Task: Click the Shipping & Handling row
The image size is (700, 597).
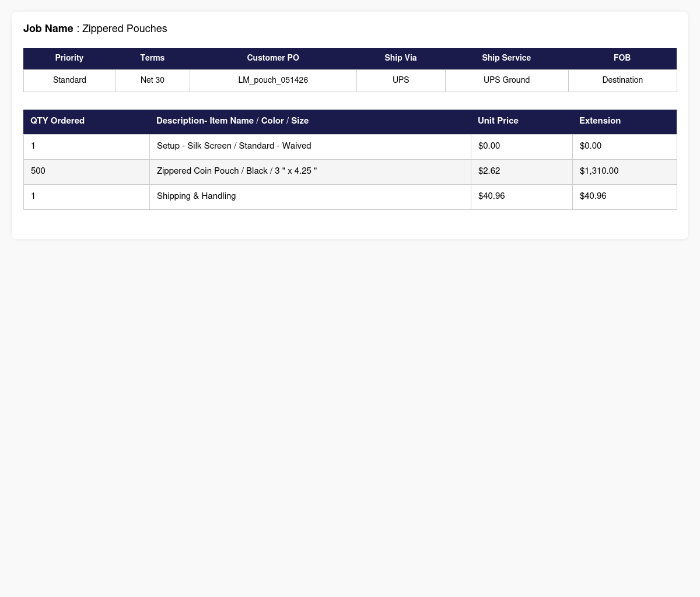Action: pyautogui.click(x=350, y=197)
